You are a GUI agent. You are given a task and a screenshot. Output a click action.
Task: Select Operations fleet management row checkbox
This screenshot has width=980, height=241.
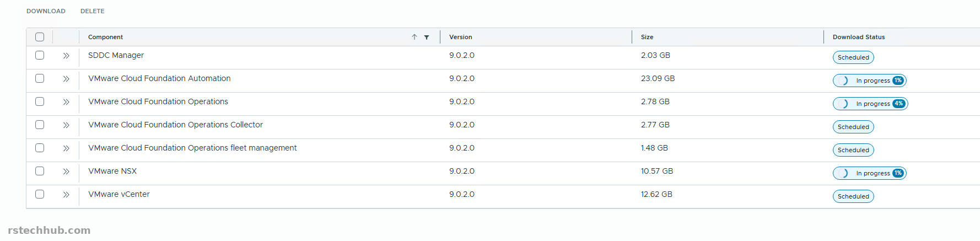(x=40, y=148)
